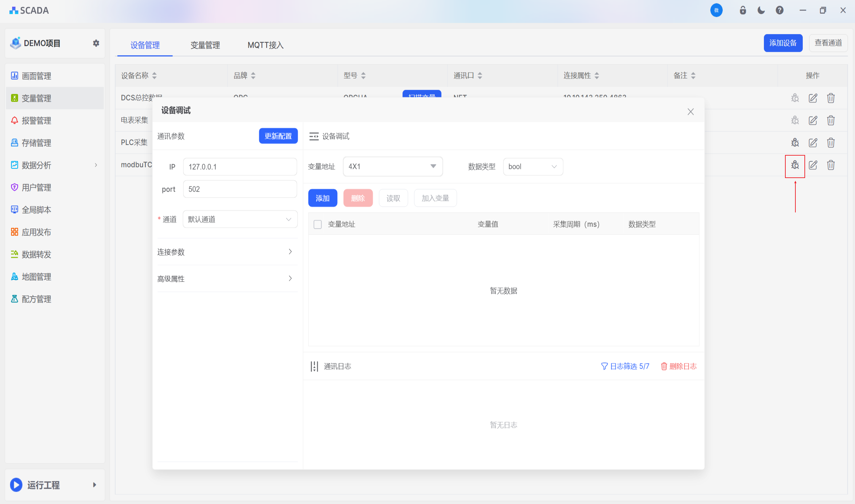Click the 更新配置 button
This screenshot has width=855, height=504.
point(278,136)
